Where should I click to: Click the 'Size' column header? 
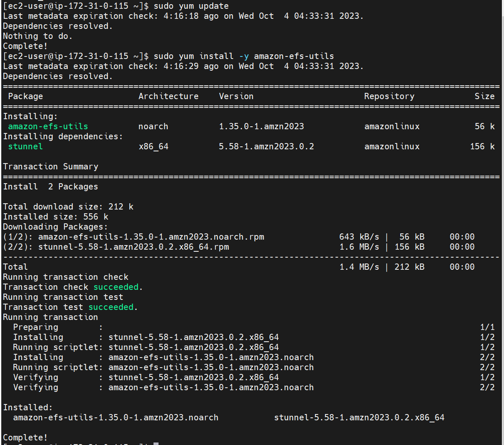pyautogui.click(x=485, y=97)
